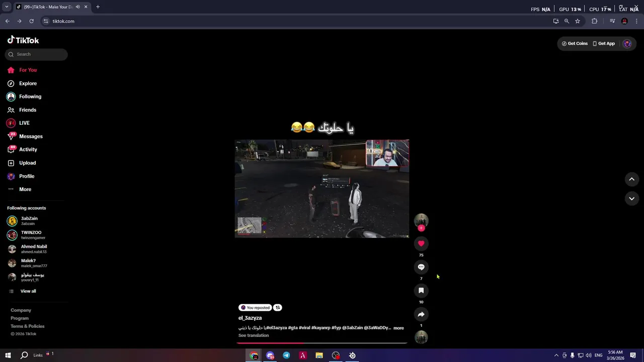
Task: Open the el_3azyza username link
Action: click(x=250, y=318)
